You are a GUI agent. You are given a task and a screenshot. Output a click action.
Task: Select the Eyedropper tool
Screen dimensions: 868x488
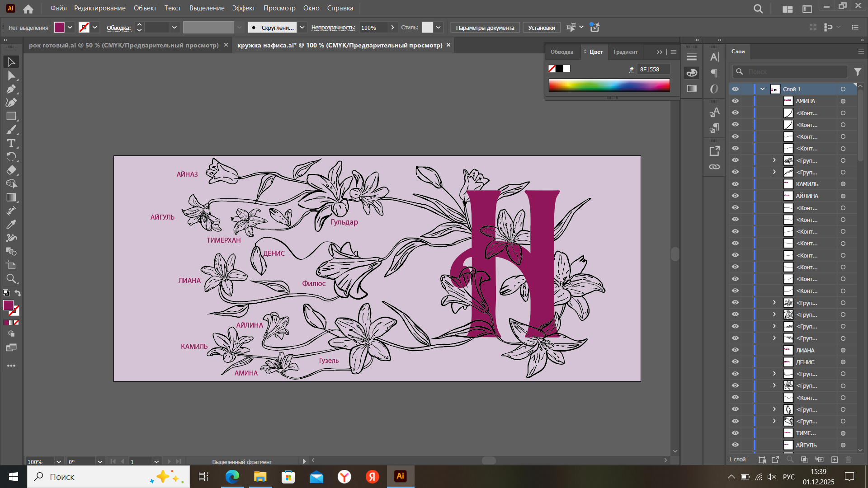point(11,225)
